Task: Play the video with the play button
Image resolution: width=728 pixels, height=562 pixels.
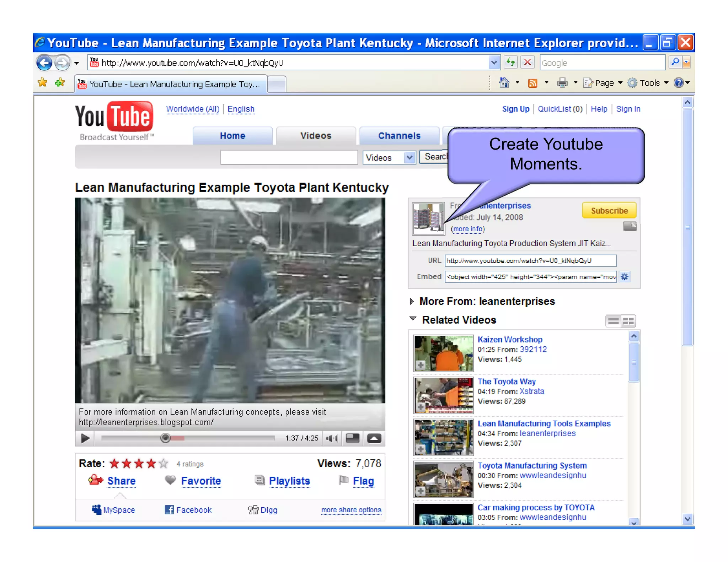Action: point(85,438)
